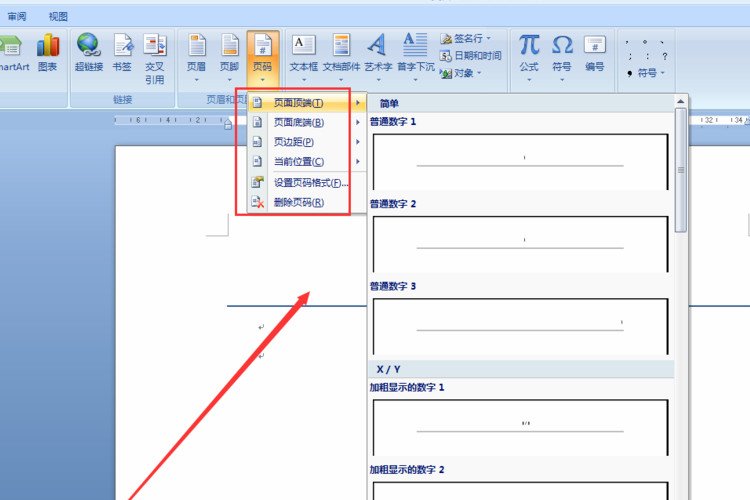
Task: Expand the 页脚 dropdown arrow
Action: (230, 80)
